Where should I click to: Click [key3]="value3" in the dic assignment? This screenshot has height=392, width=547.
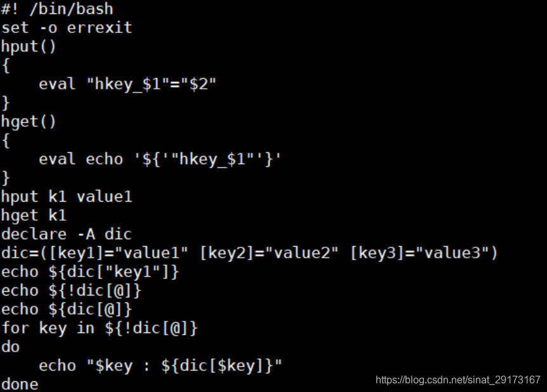tap(419, 253)
